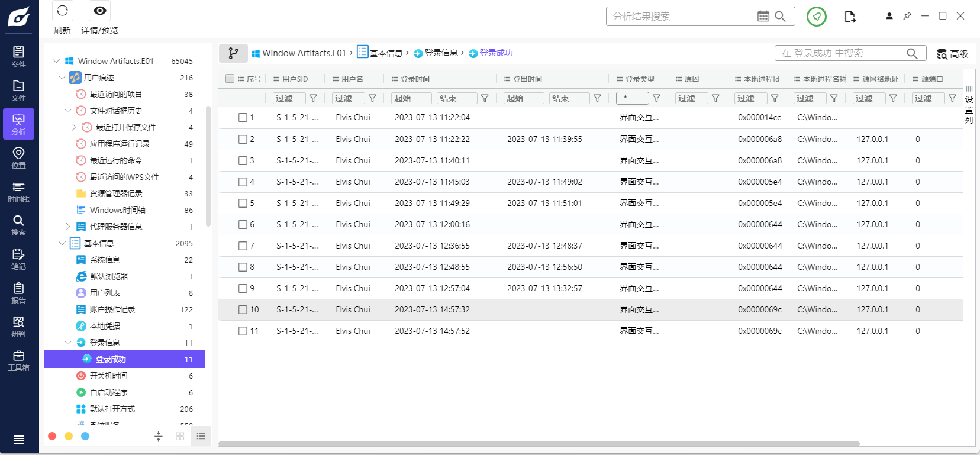Screen dimensions: 980x455
Task: Collapse the 用户痕迹 tree node
Action: pos(62,78)
